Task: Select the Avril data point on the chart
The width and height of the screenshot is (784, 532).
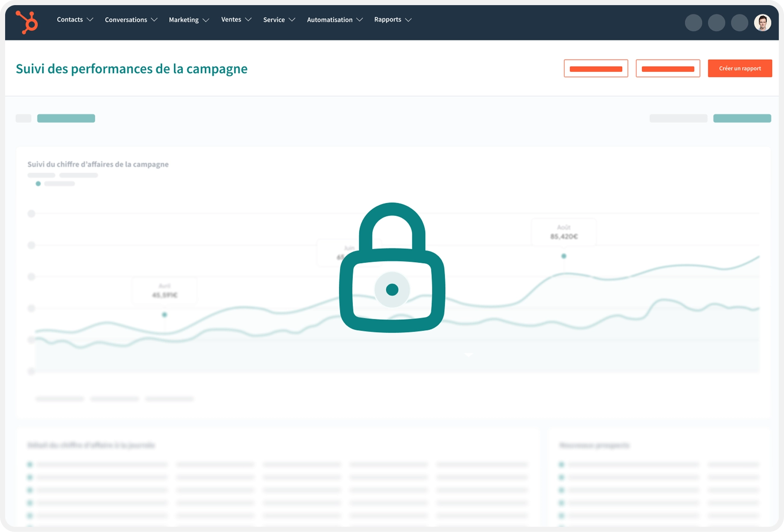Action: point(164,315)
